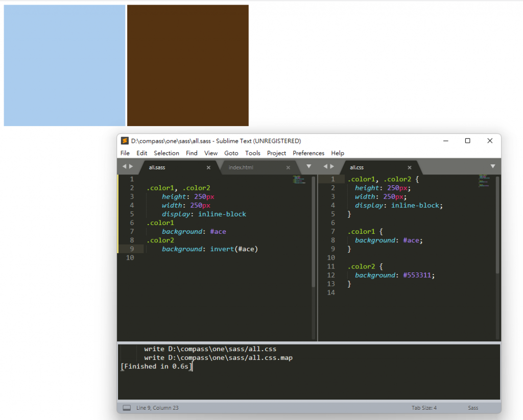The height and width of the screenshot is (420, 523).
Task: Click line number 10 in all.sass gutter
Action: (x=130, y=258)
